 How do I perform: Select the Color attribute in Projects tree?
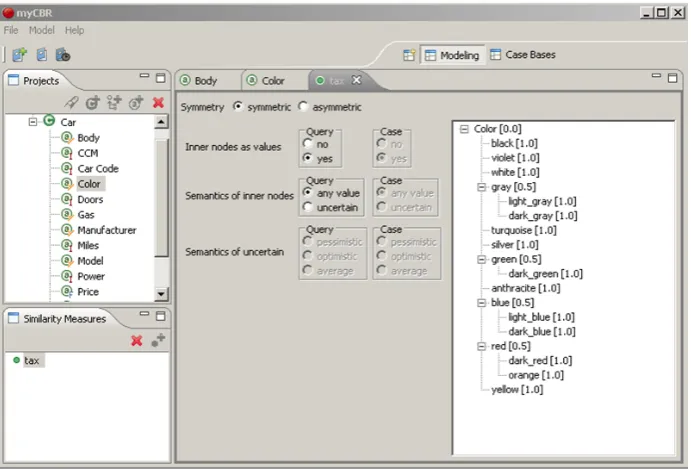coord(89,184)
